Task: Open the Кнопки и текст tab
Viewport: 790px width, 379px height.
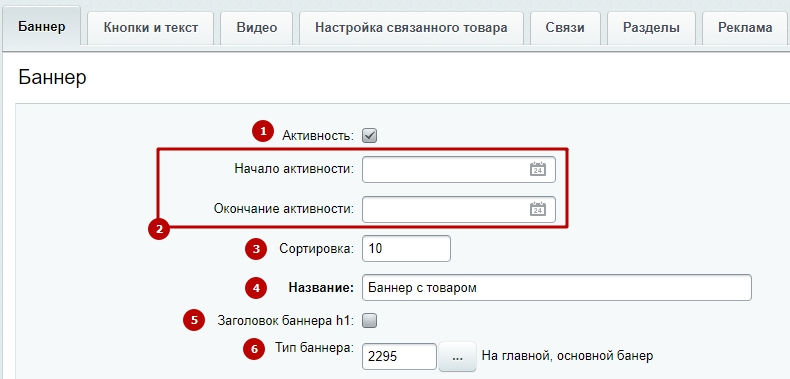Action: click(151, 28)
